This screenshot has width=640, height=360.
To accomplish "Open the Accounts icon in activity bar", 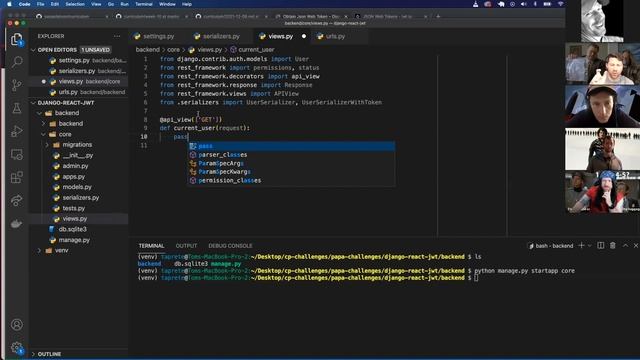I will click(17, 324).
